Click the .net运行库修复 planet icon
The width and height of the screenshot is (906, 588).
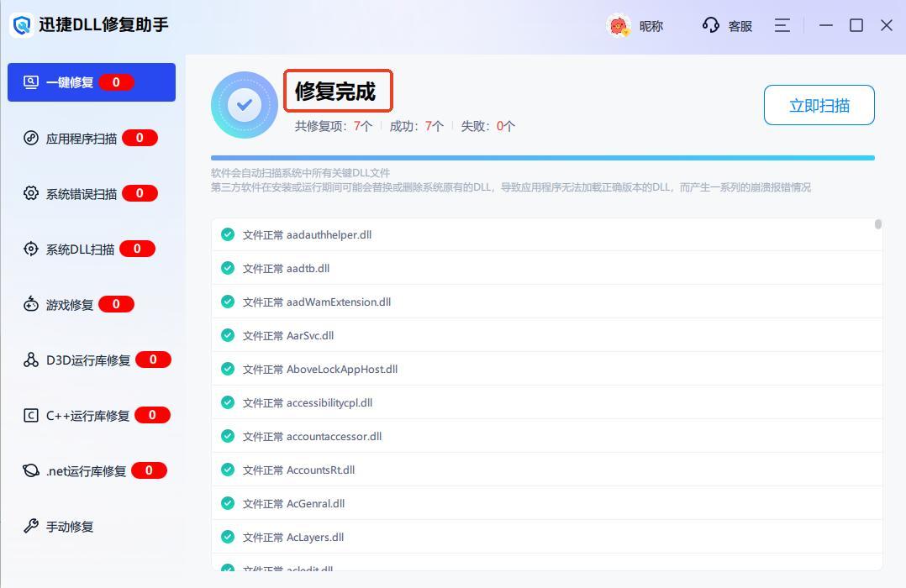click(x=31, y=470)
